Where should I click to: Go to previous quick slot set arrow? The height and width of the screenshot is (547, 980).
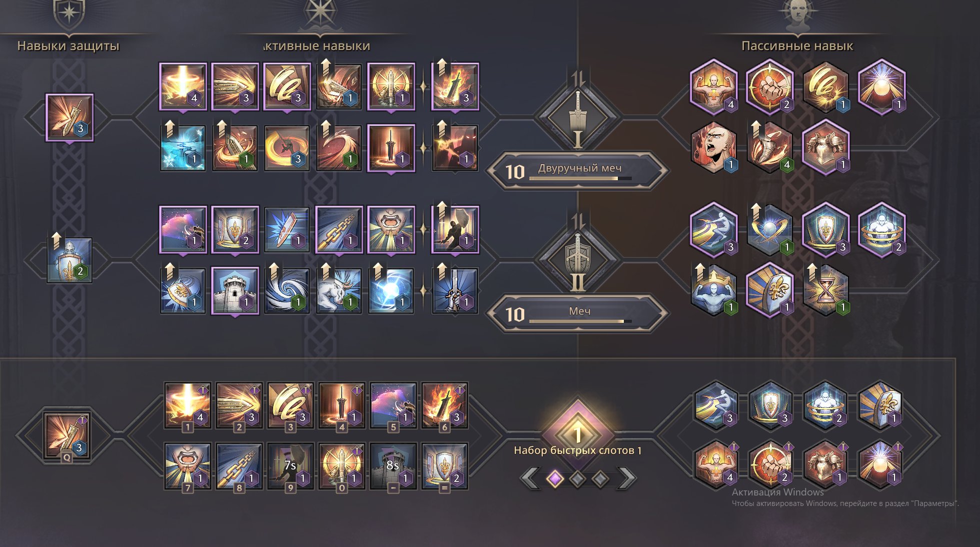click(530, 478)
